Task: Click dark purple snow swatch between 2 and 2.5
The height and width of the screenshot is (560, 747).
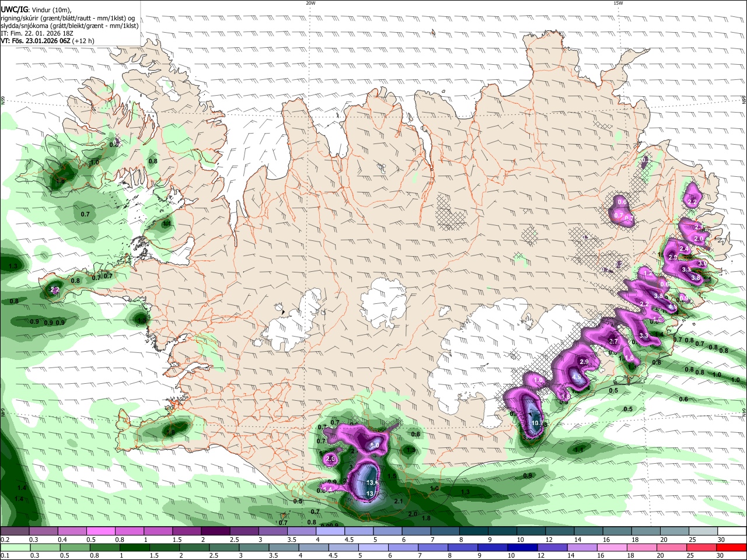Action: coord(215,531)
